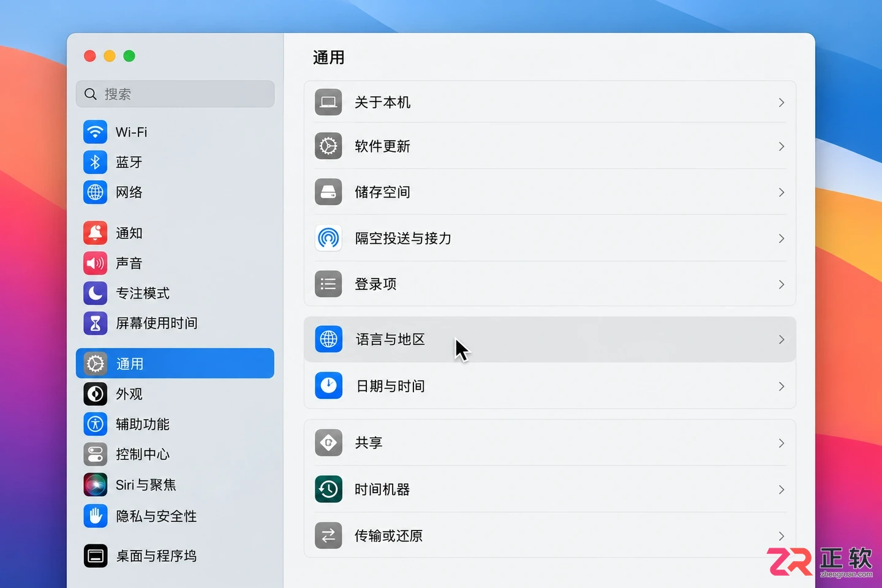
Task: Click the Siri与聚焦 icon
Action: coord(95,484)
